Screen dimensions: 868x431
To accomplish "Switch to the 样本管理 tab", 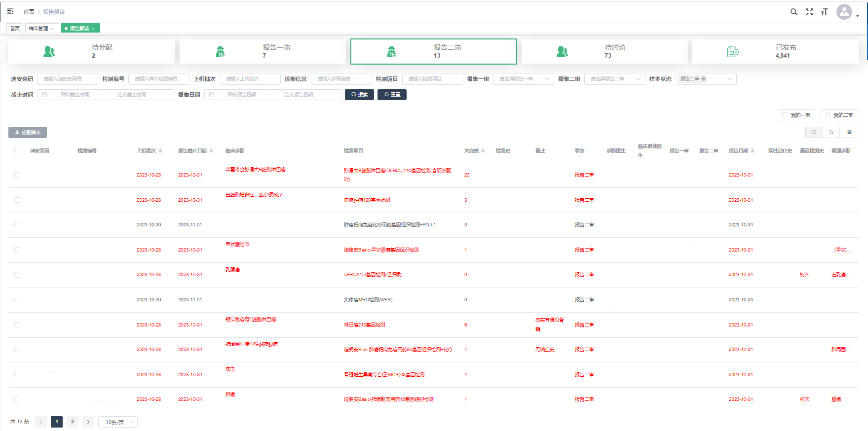I will (38, 29).
